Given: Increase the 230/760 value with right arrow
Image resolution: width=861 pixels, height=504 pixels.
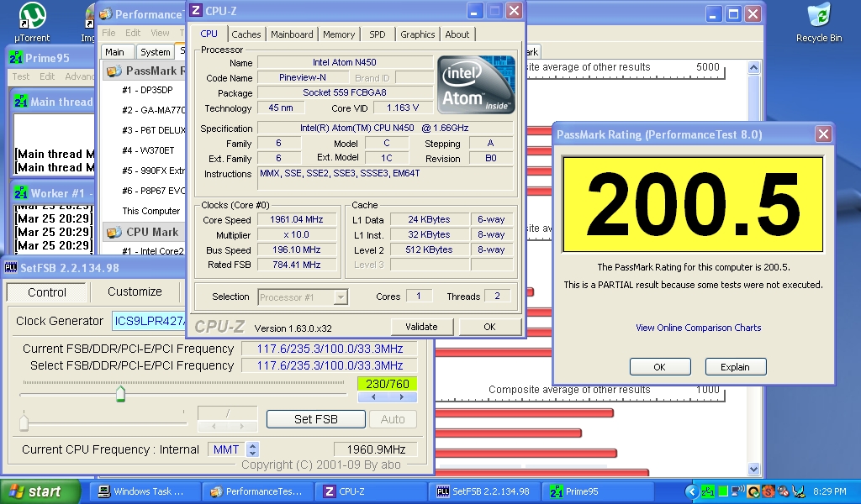Looking at the screenshot, I should pos(402,397).
